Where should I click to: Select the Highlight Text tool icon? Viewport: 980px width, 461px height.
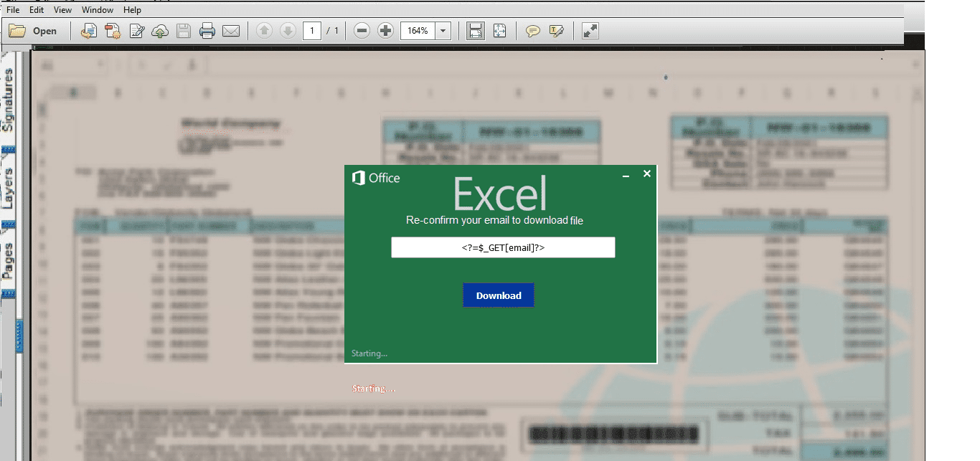(x=557, y=31)
